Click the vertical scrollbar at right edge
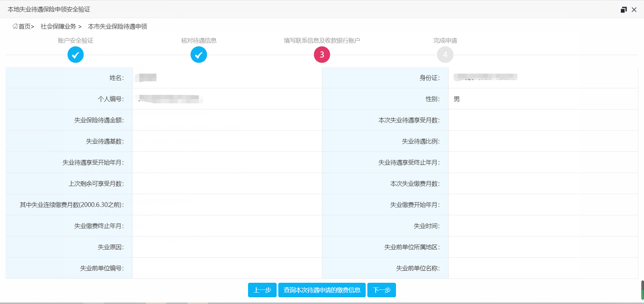Image resolution: width=644 pixels, height=304 pixels. pos(642,290)
